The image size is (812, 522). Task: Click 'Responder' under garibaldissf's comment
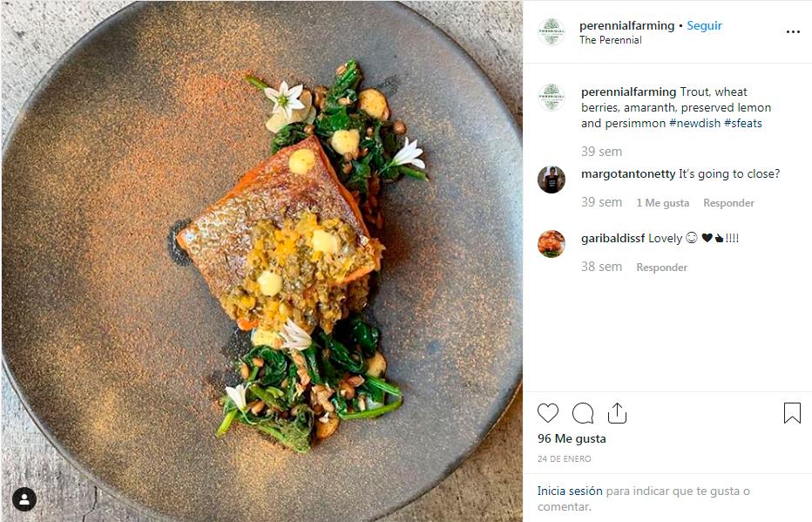pyautogui.click(x=661, y=268)
